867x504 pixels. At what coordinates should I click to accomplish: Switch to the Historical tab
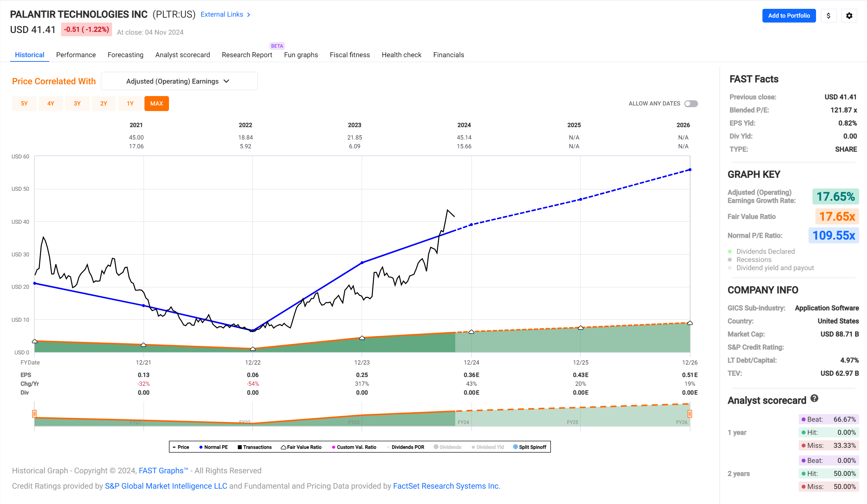30,55
